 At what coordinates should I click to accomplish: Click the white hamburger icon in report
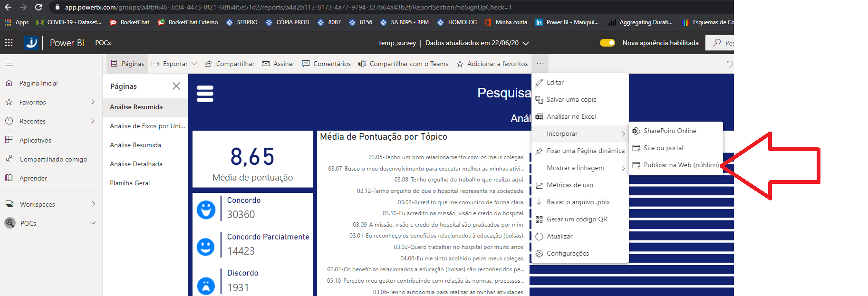click(x=205, y=94)
